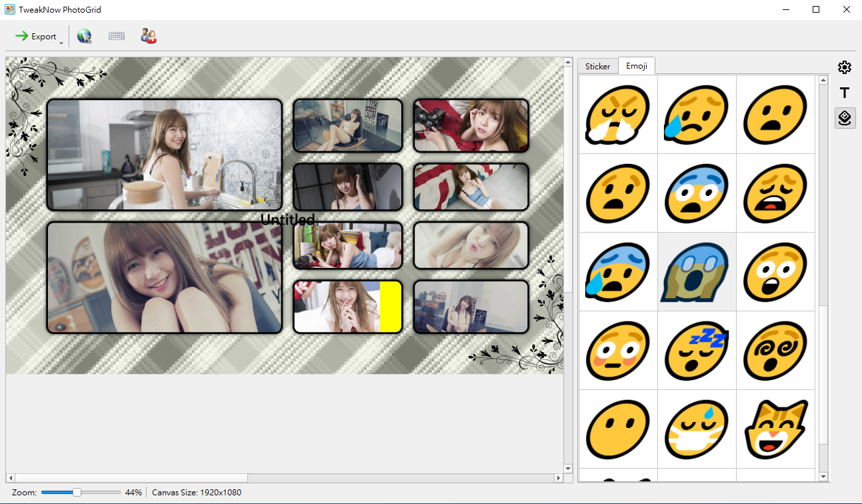Click the canvas vertical scroll down arrow
The height and width of the screenshot is (504, 862).
pyautogui.click(x=568, y=468)
